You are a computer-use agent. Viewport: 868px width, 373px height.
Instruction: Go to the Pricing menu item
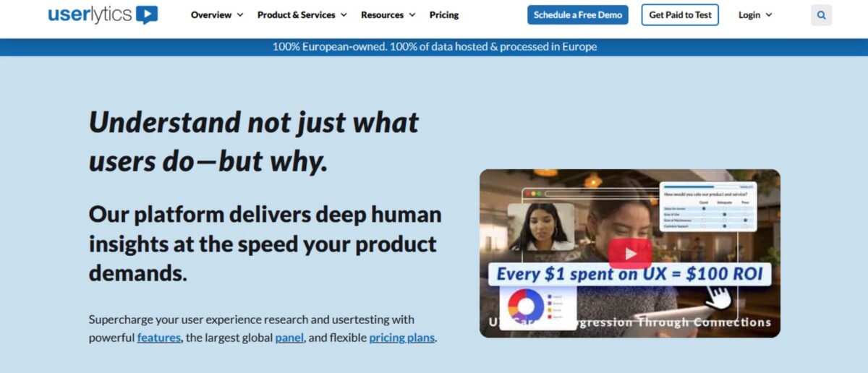coord(444,15)
